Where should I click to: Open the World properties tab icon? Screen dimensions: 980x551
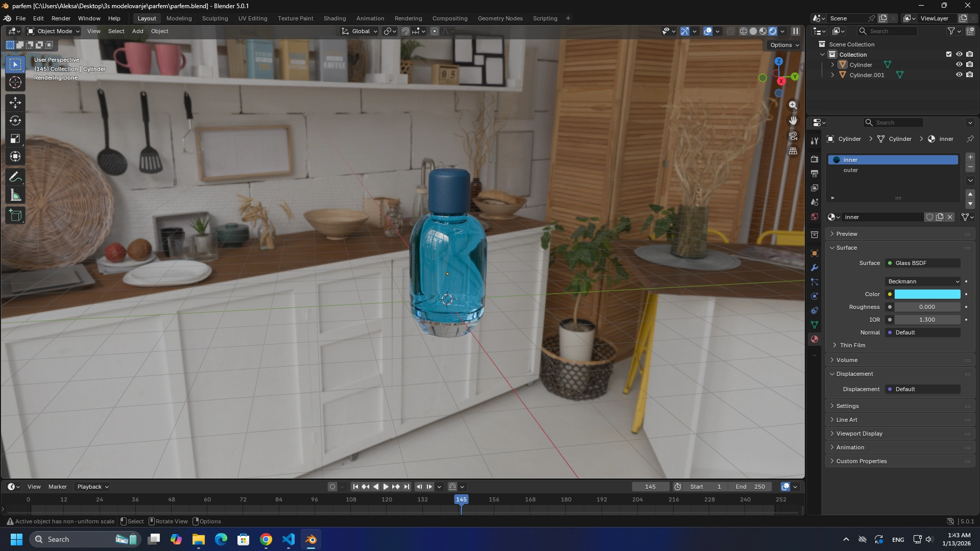[x=815, y=217]
